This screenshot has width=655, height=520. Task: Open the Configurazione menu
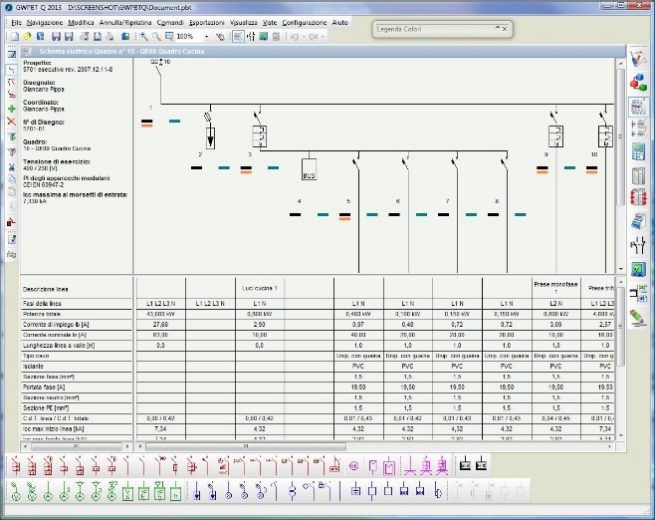point(304,21)
